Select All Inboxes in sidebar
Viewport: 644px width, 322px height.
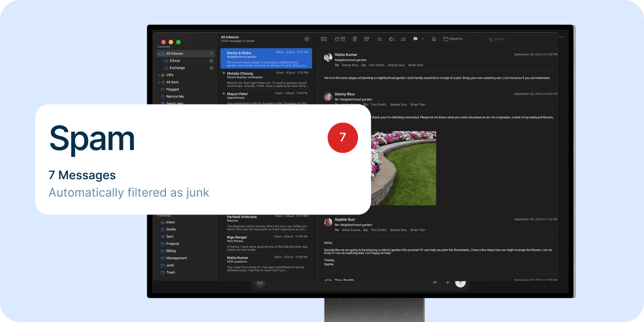pyautogui.click(x=186, y=53)
